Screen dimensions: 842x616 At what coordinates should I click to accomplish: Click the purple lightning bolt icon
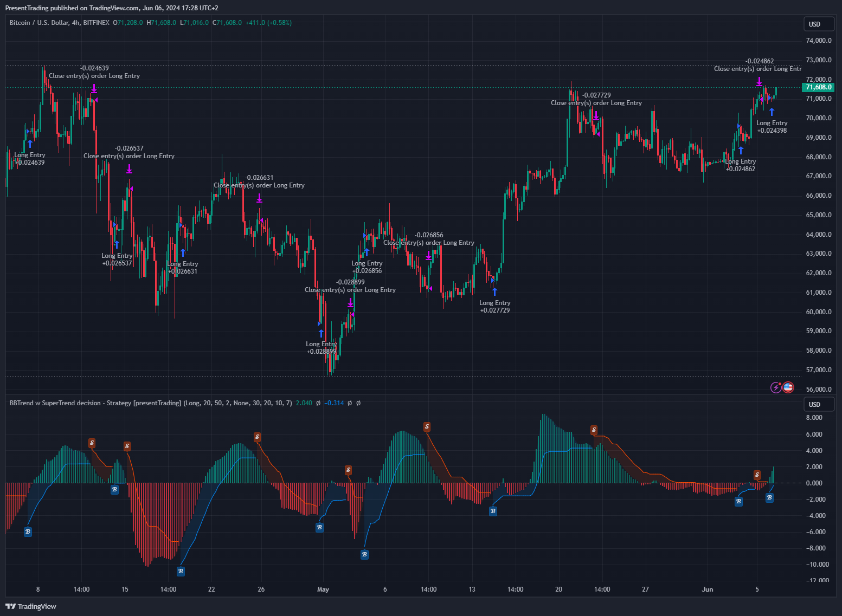(776, 387)
